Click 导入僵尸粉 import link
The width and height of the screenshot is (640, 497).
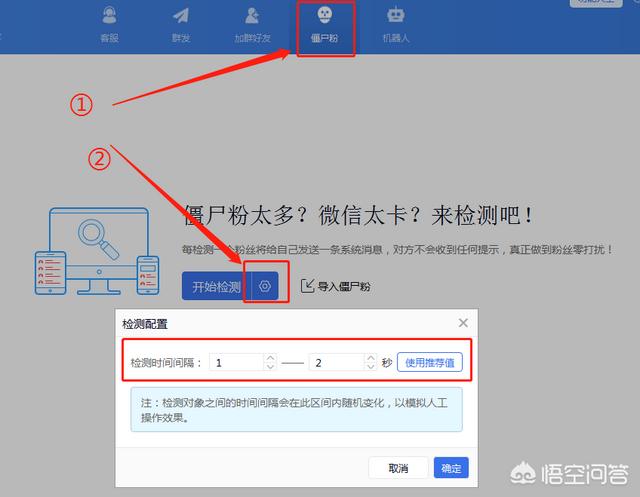(336, 286)
